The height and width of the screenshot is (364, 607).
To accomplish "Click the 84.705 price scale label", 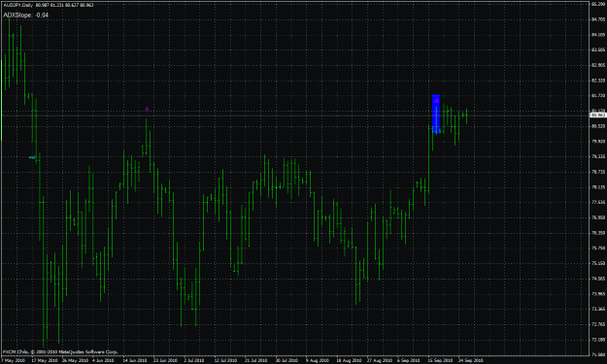I will click(x=598, y=19).
